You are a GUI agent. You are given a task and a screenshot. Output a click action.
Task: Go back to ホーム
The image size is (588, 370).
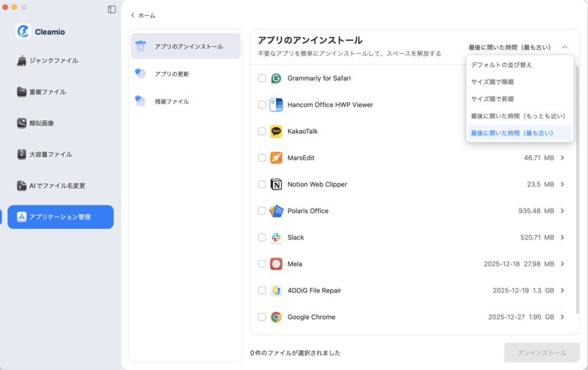[x=143, y=15]
